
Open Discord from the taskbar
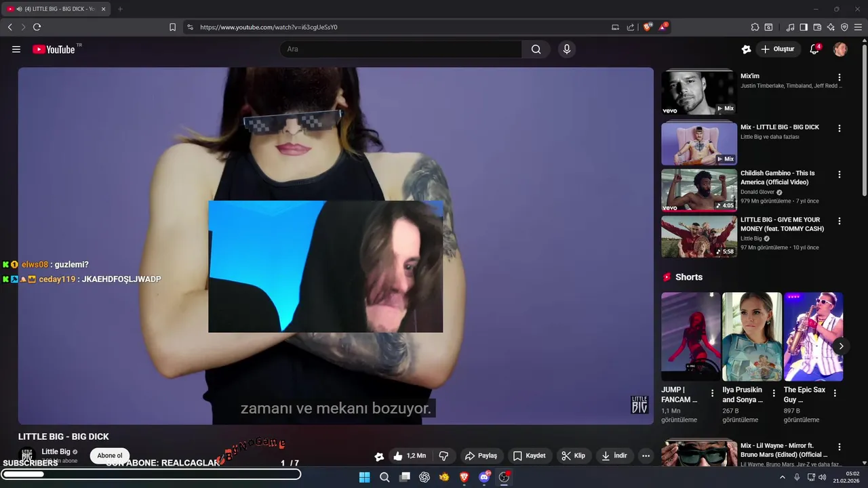484,477
